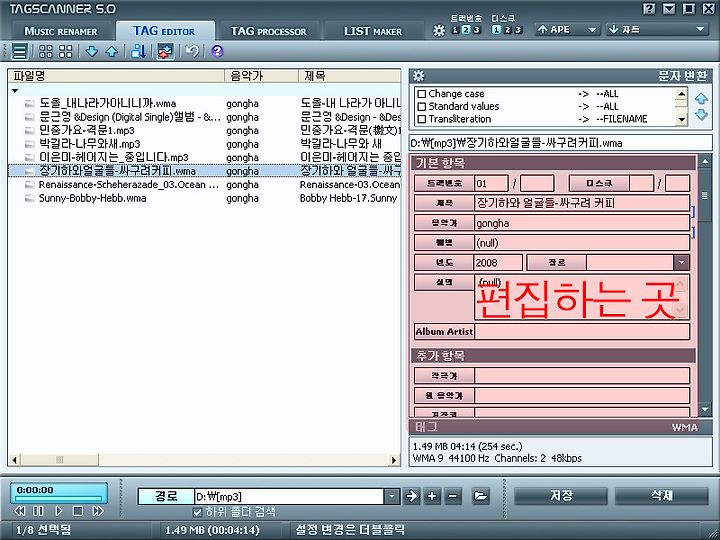Screen dimensions: 720x540
Task: Click the tag copy/paste toolbar icon
Action: click(x=165, y=51)
